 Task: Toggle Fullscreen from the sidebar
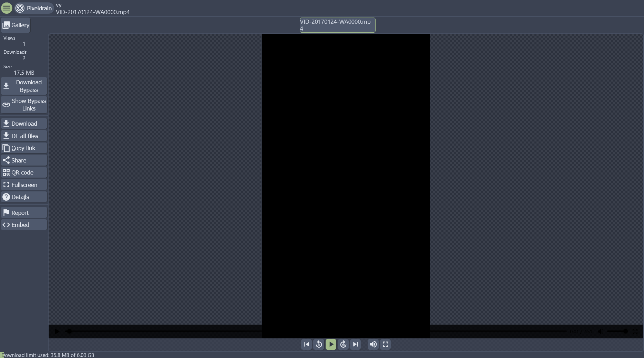click(x=24, y=185)
